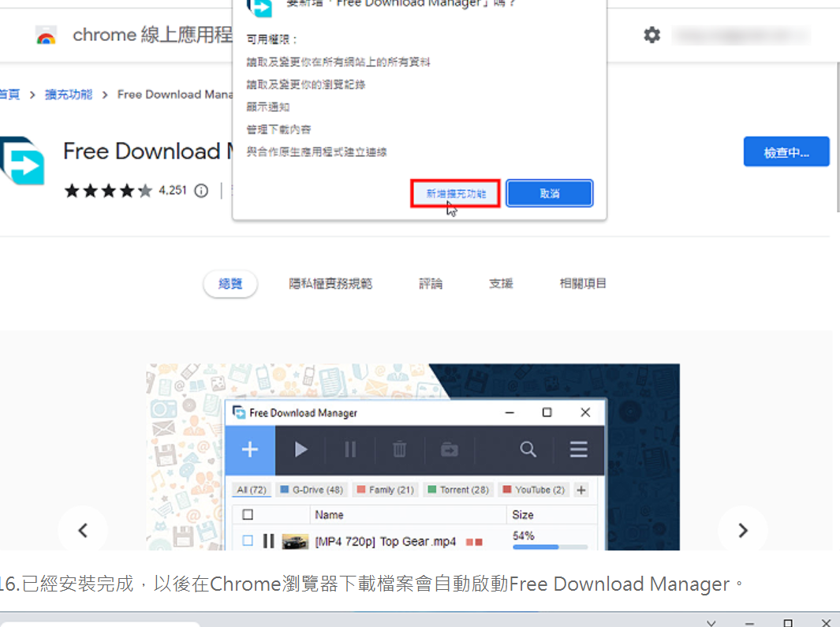Click the pause icon on the Top Gear.mp4 row
840x627 pixels.
pyautogui.click(x=269, y=541)
